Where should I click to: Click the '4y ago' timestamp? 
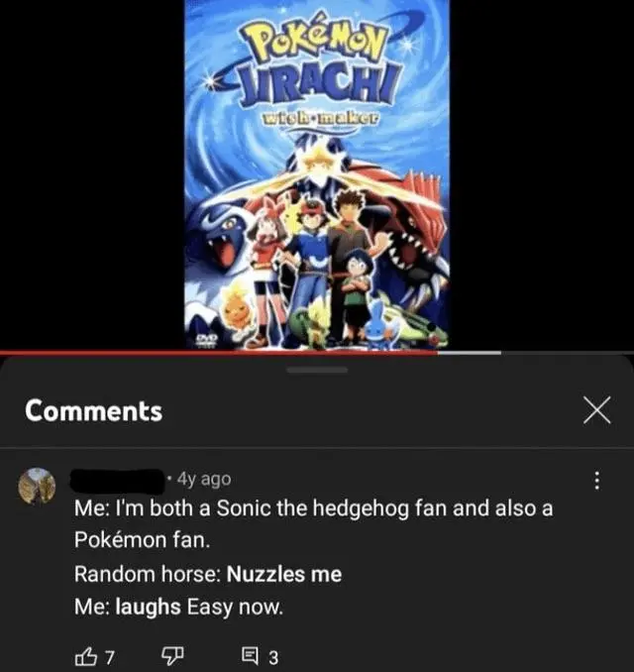coord(204,479)
